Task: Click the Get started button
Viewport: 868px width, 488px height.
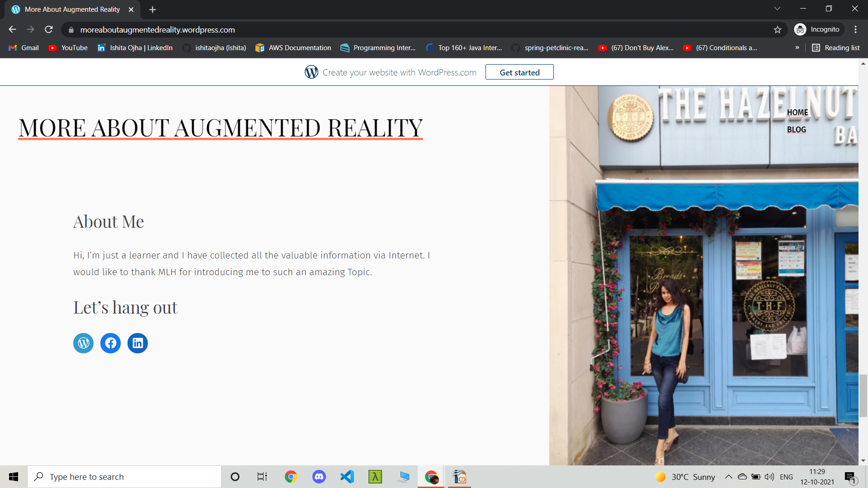Action: pyautogui.click(x=519, y=72)
